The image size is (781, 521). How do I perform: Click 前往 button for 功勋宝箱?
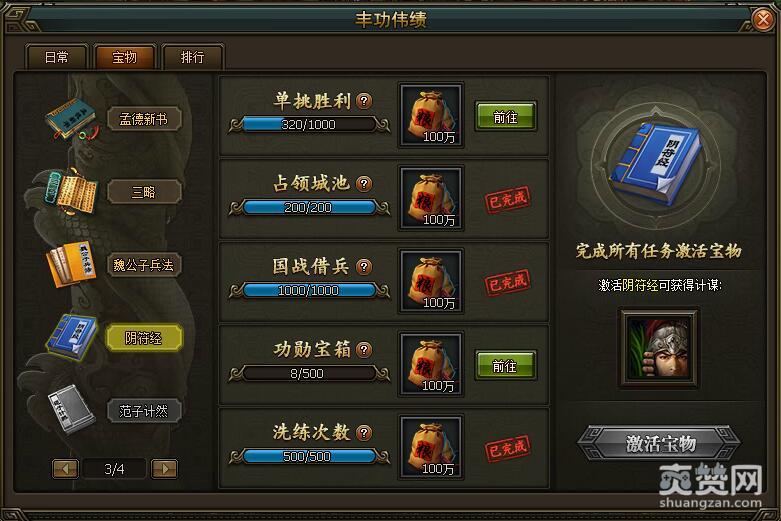[x=506, y=366]
